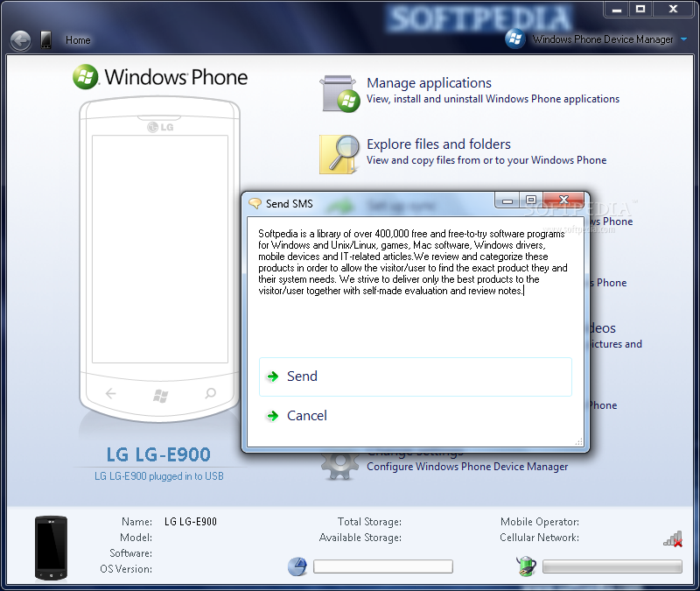Click 'LG LG-E900 plugged in to USB' status

coord(159,476)
